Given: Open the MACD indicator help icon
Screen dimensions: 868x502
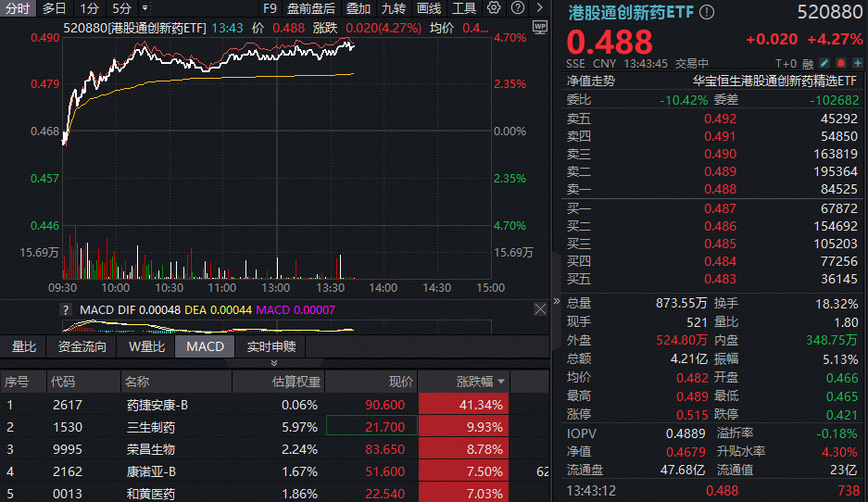Looking at the screenshot, I should 66,310.
